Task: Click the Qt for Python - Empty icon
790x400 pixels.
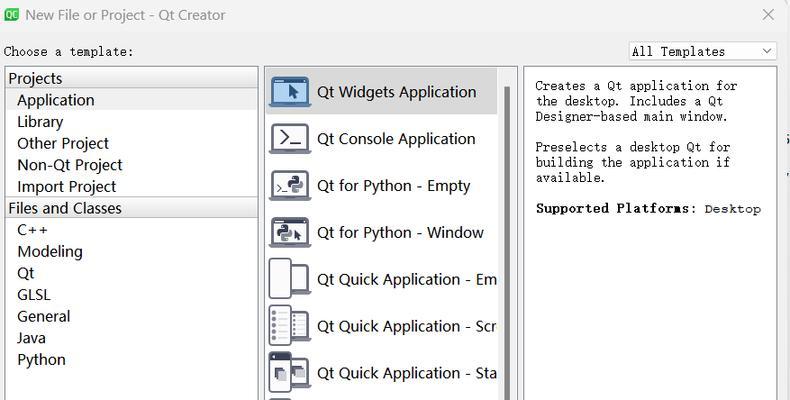Action: coord(290,185)
